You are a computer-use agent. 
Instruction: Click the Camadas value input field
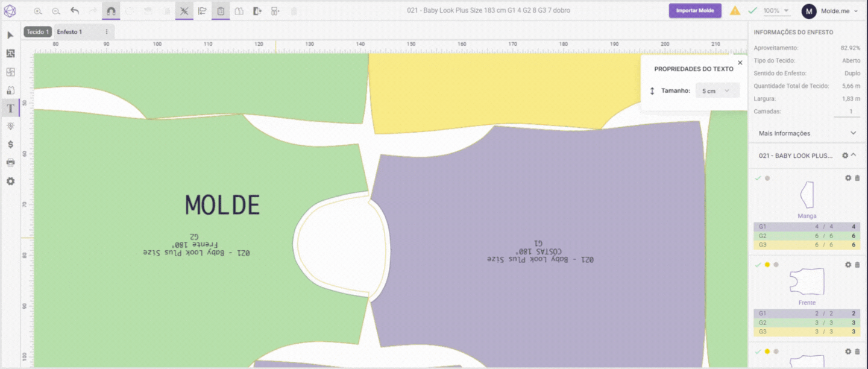(847, 112)
